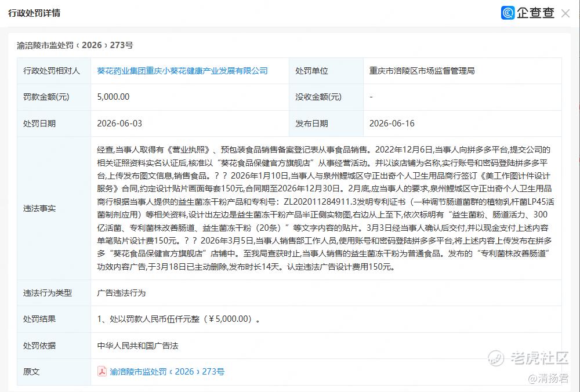
Task: Select 中华人民共和国广告法 text
Action: click(x=137, y=346)
